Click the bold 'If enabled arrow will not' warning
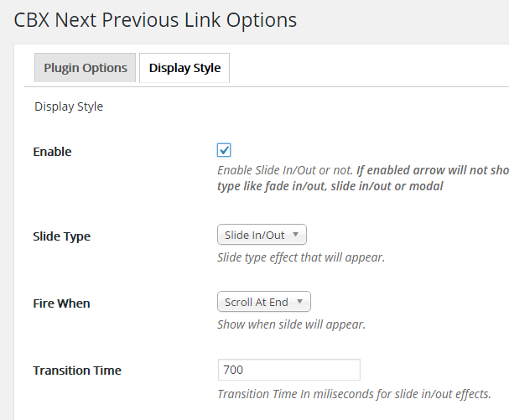Image resolution: width=509 pixels, height=420 pixels. click(x=432, y=170)
